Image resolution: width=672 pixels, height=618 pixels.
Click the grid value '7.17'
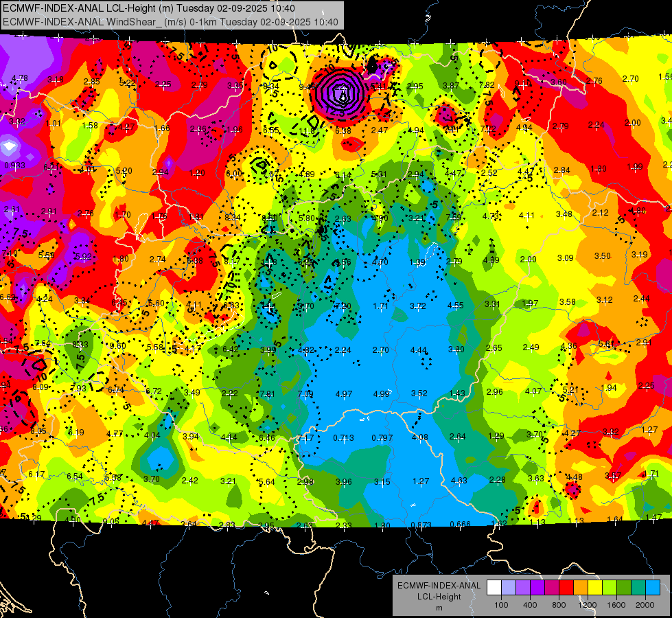tap(305, 438)
